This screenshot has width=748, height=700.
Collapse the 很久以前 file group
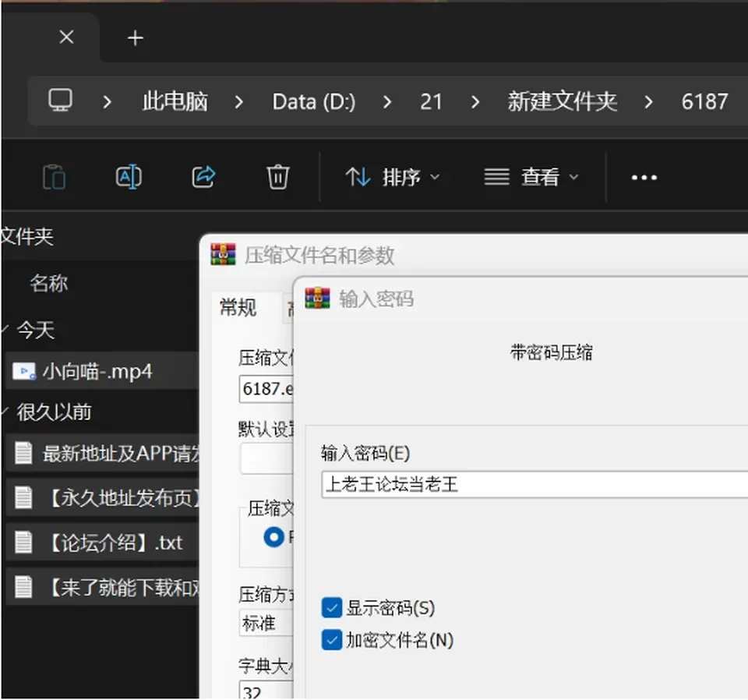pos(5,412)
